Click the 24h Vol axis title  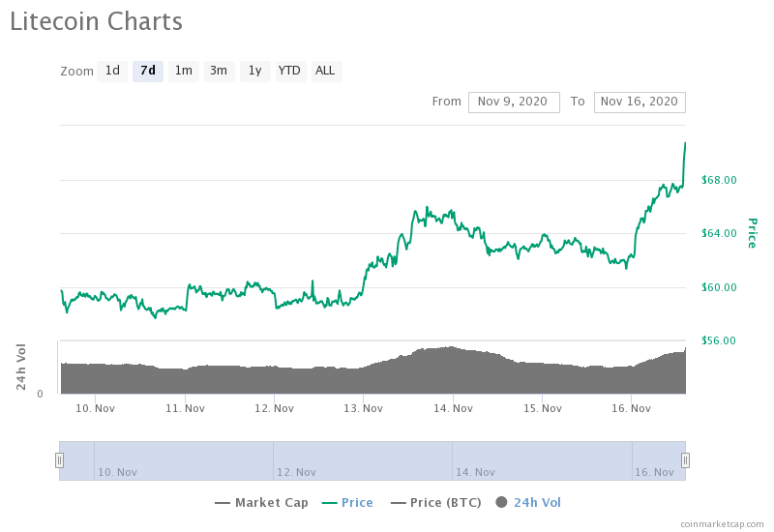20,368
